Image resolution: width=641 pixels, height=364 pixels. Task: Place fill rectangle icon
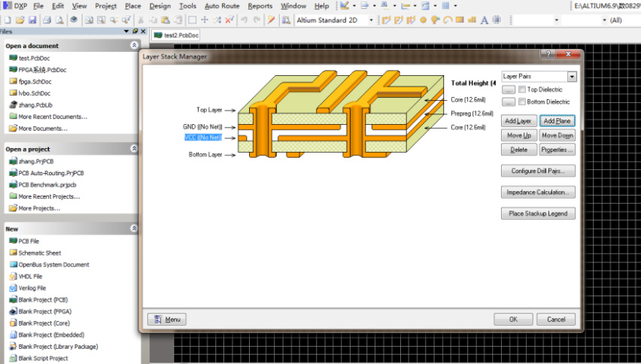tap(460, 20)
